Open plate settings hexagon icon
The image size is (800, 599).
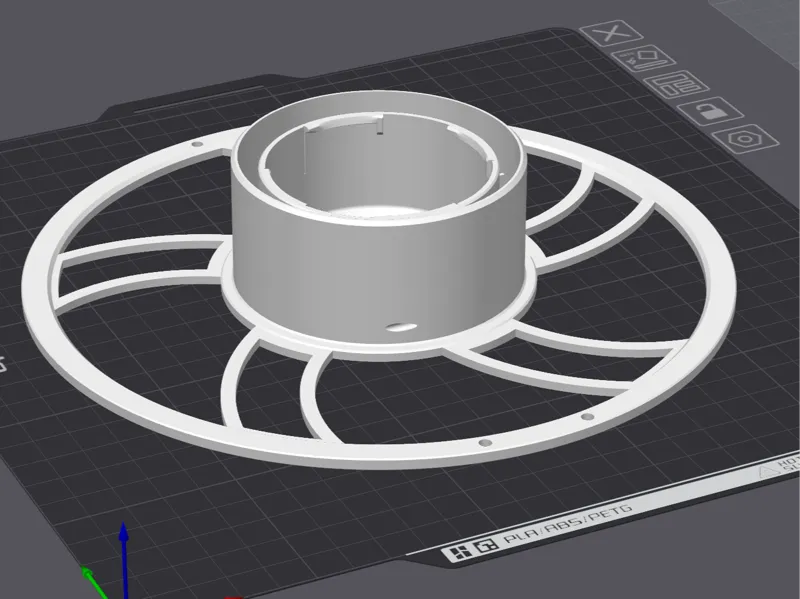point(745,138)
